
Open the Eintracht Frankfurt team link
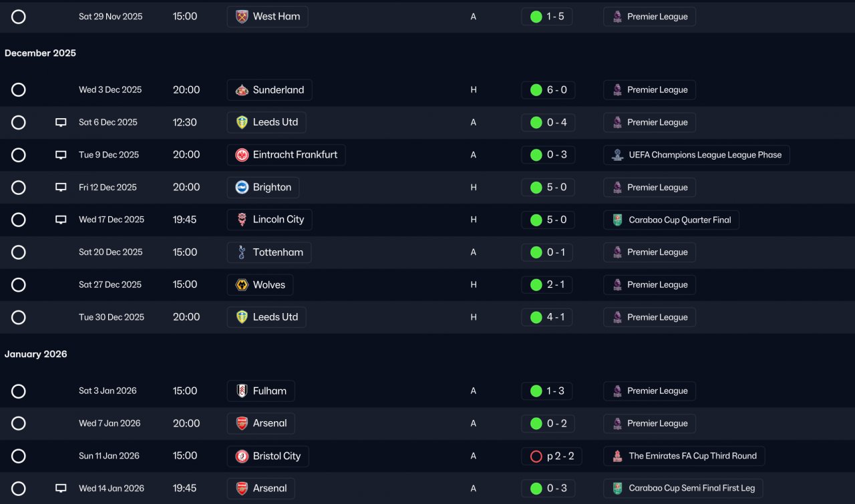[x=286, y=155]
